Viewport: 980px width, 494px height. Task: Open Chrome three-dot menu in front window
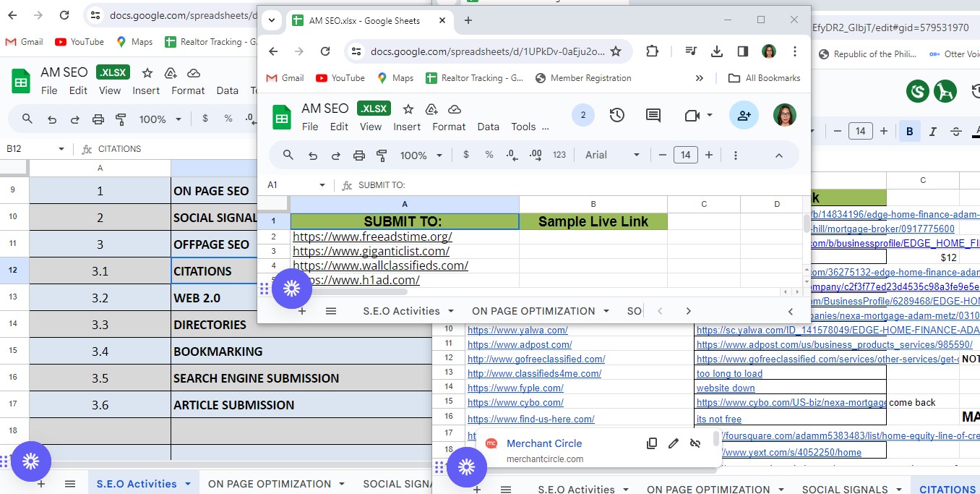795,51
